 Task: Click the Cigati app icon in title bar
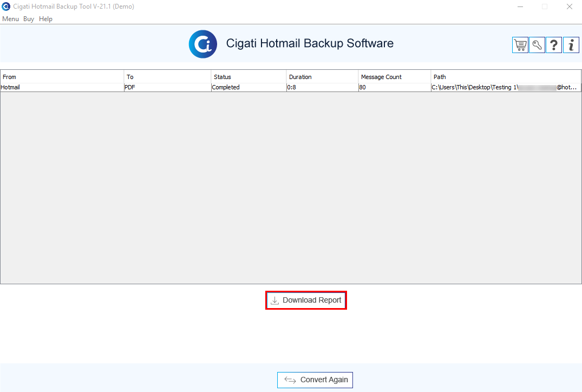point(6,6)
